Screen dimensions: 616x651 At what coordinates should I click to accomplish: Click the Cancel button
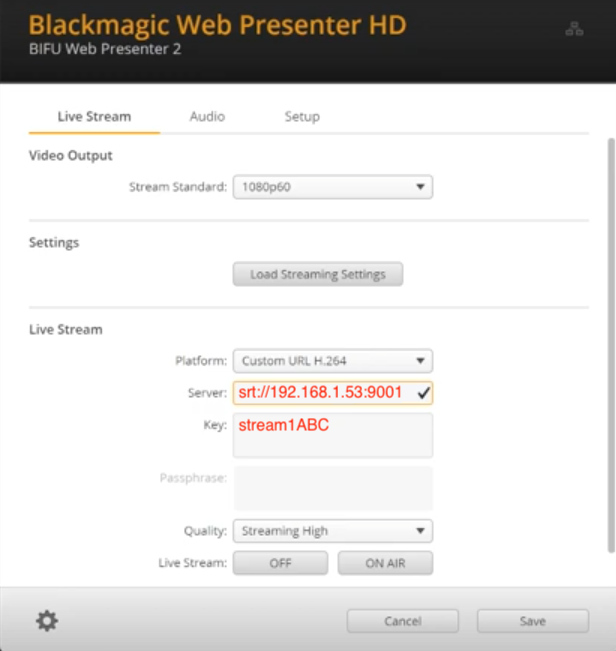[403, 621]
